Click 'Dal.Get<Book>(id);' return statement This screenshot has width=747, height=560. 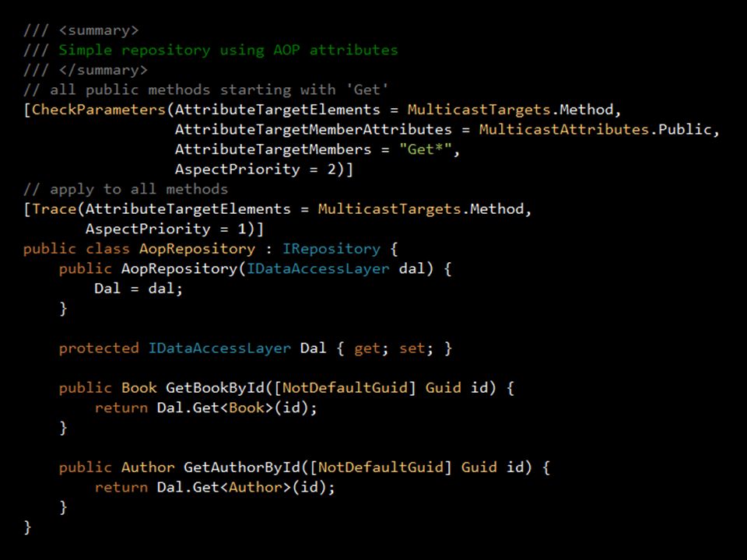point(237,408)
